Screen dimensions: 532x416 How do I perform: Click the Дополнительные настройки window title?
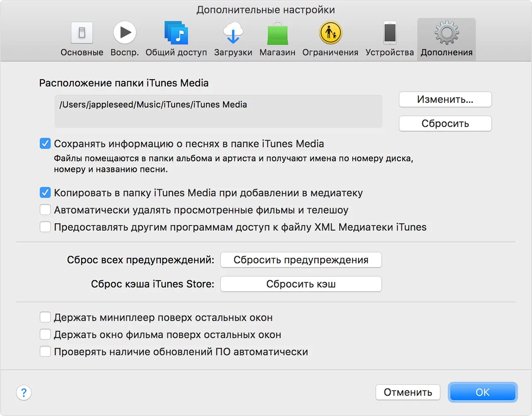266,10
